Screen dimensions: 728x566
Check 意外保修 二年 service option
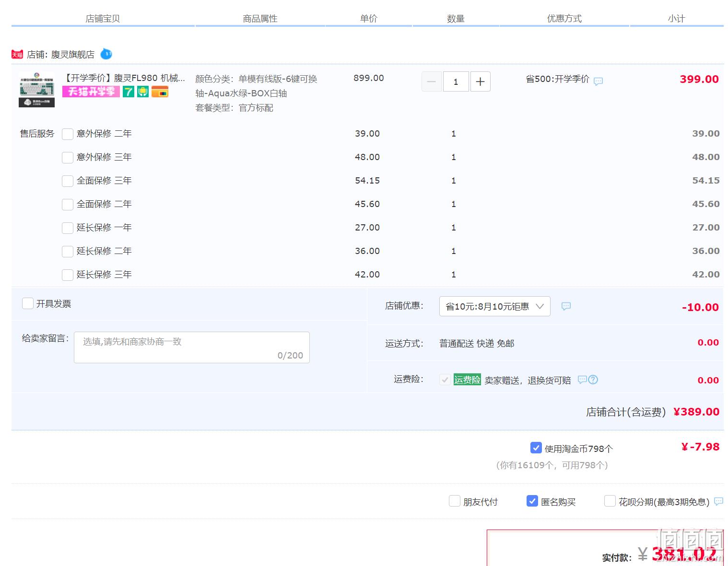point(68,134)
